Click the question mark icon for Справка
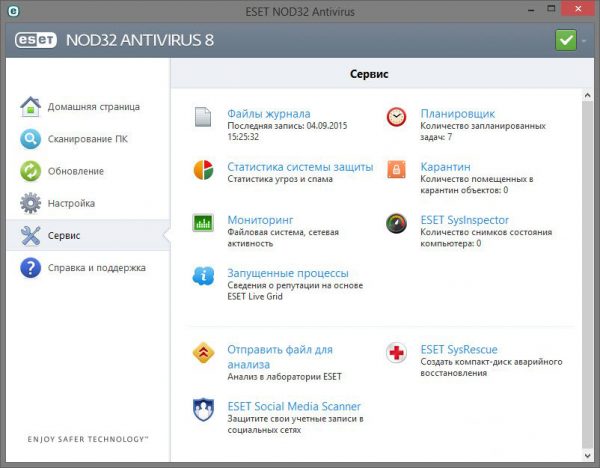 pyautogui.click(x=31, y=267)
